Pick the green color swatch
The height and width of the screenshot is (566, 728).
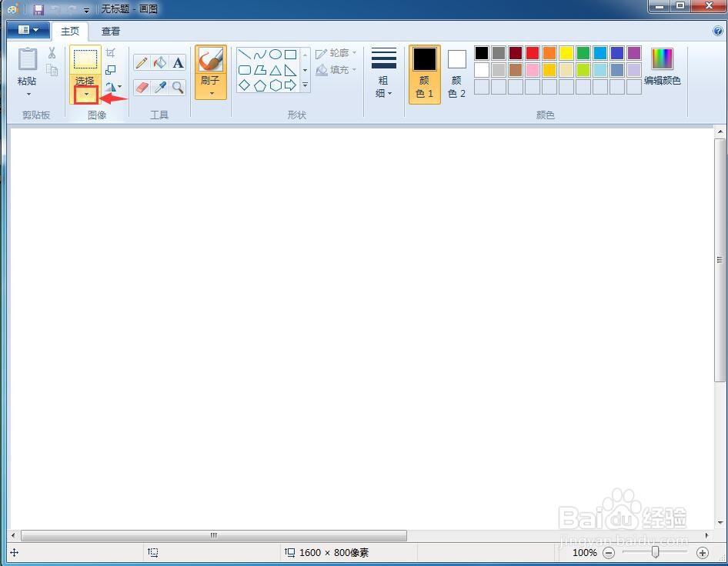click(x=583, y=53)
